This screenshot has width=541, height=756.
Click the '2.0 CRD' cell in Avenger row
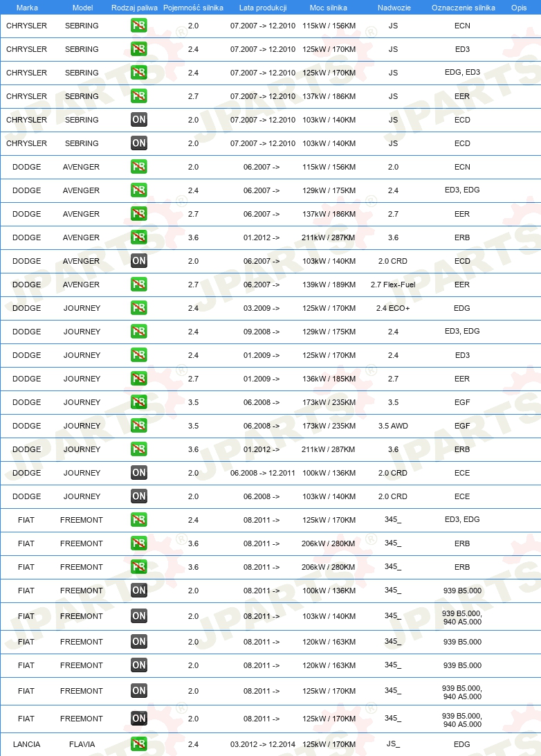(x=393, y=261)
